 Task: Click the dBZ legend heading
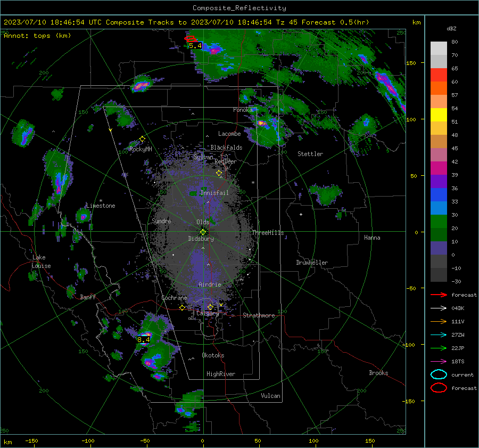click(x=451, y=28)
